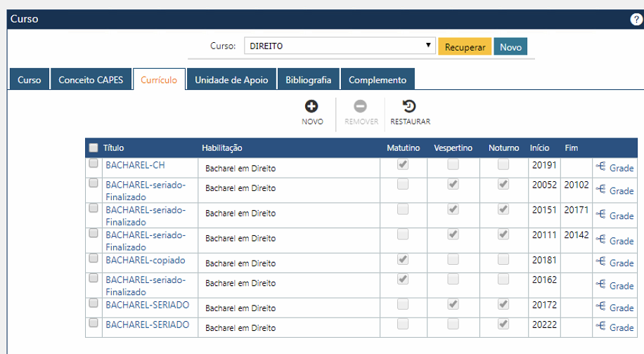Click the Curso panel title bar text

coord(24,19)
